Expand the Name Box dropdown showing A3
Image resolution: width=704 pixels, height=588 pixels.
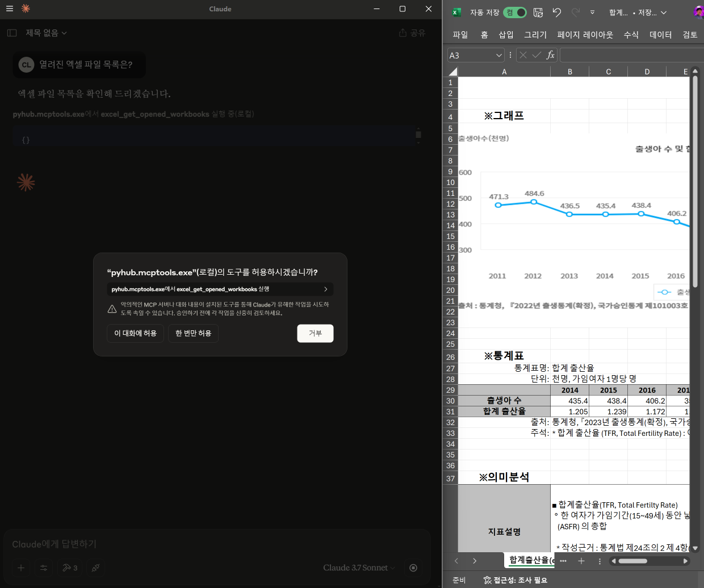[498, 55]
